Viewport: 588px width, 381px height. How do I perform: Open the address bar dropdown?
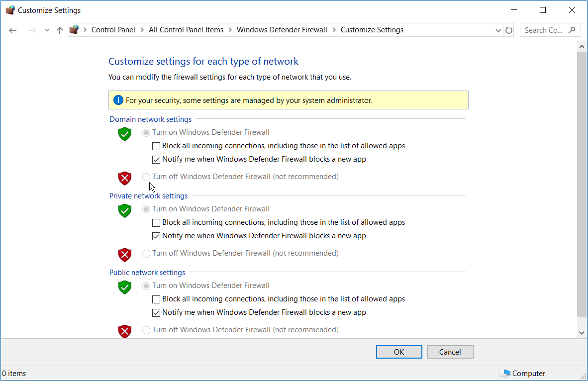click(498, 30)
